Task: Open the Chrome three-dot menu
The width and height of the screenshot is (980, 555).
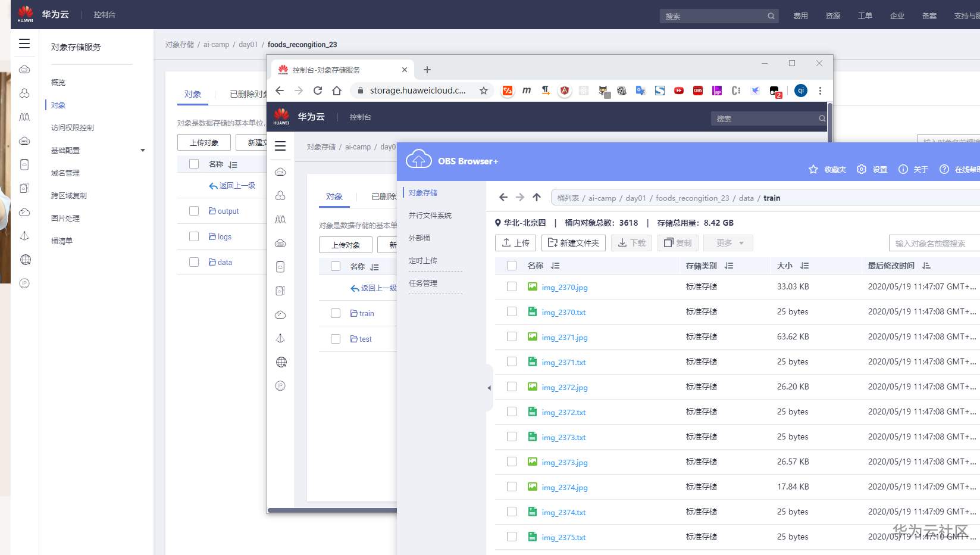Action: [820, 91]
